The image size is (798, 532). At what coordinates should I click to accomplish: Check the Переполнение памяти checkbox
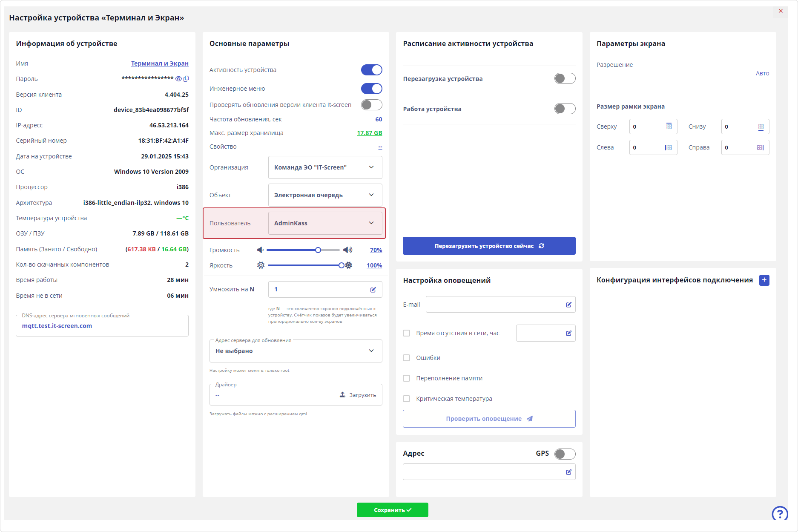click(x=407, y=378)
